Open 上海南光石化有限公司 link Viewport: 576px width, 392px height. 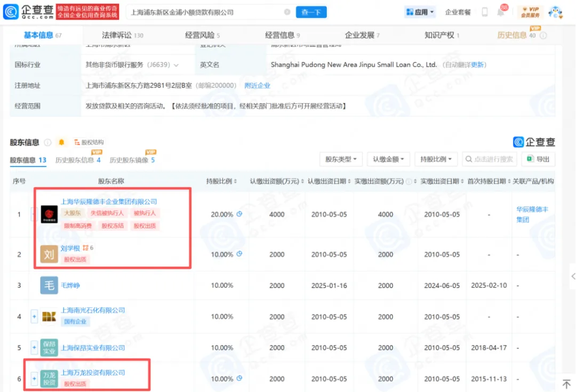(x=93, y=310)
